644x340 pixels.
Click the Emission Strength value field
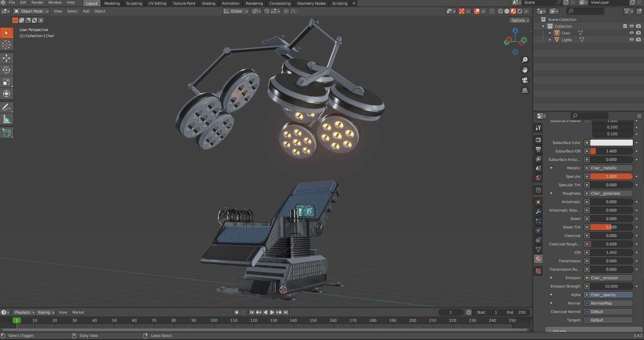(611, 286)
